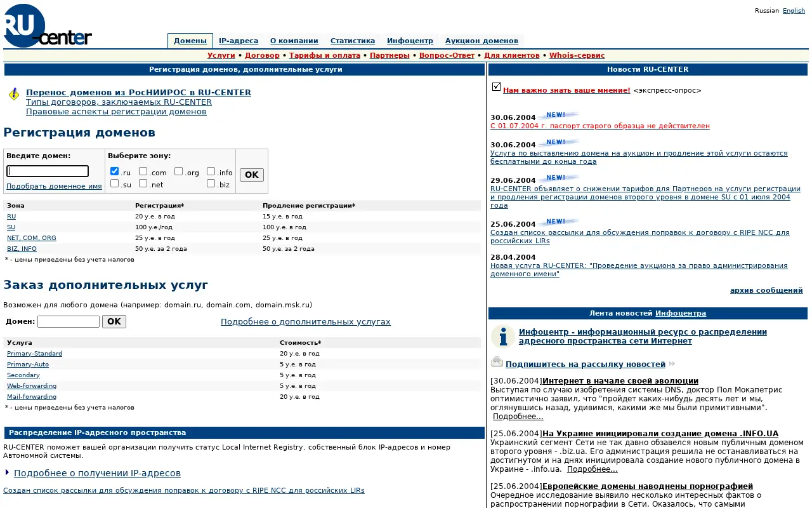
Task: Toggle the .ru zone checkbox
Action: pos(115,171)
